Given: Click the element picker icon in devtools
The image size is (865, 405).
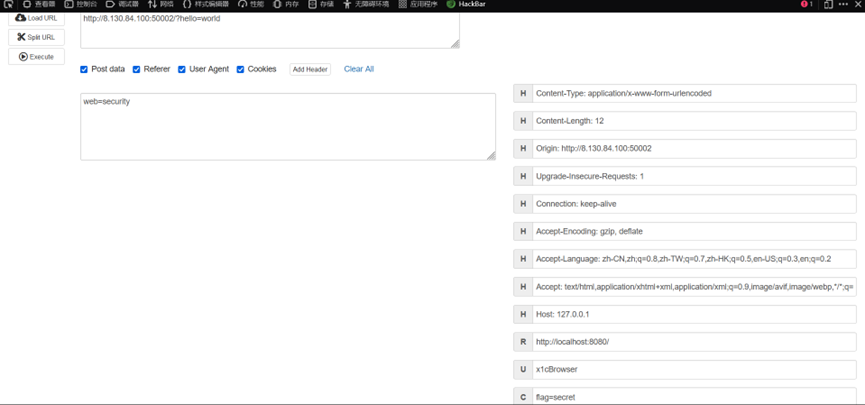Looking at the screenshot, I should click(8, 4).
